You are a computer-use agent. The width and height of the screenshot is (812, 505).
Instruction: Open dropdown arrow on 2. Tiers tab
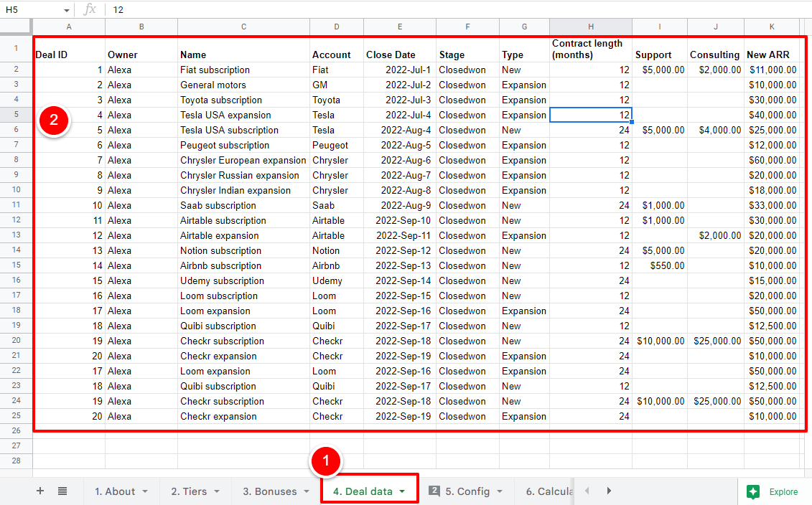(x=217, y=491)
